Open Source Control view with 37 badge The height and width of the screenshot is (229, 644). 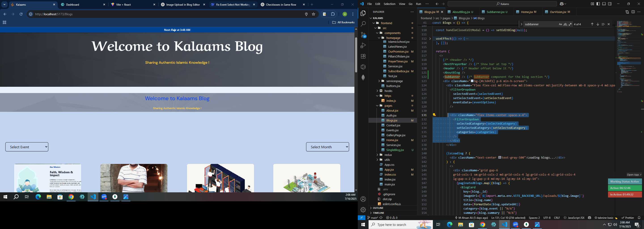[x=363, y=35]
